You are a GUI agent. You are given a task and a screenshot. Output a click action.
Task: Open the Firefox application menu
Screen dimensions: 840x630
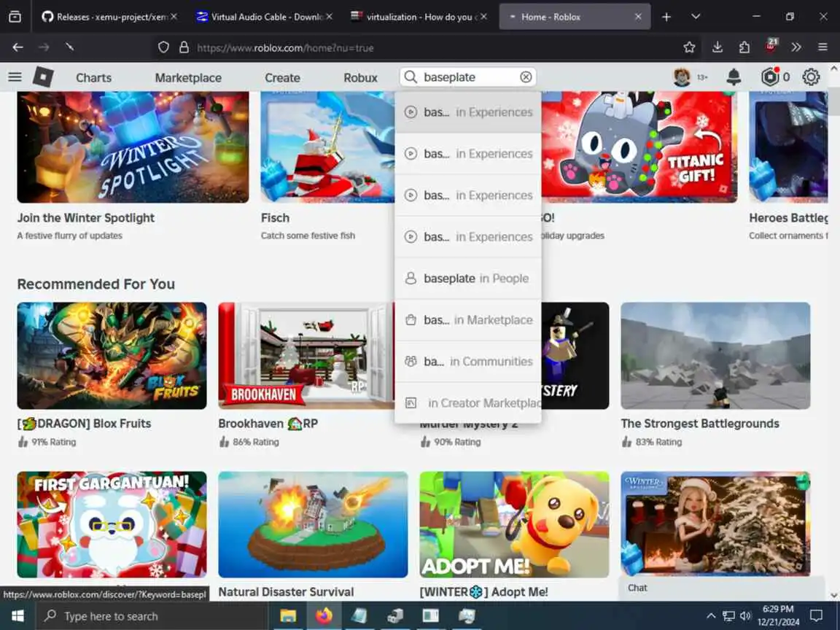point(822,47)
